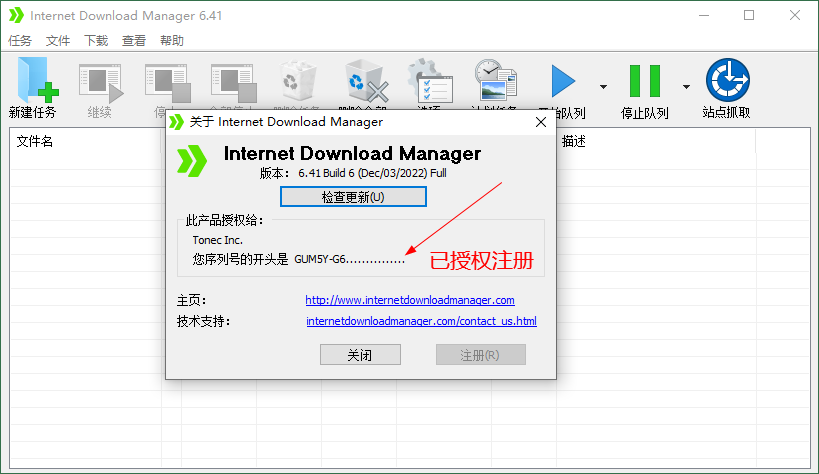Click the Stop download toolbar icon

coord(167,83)
